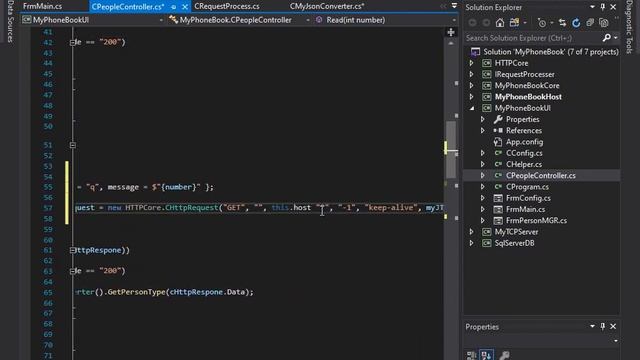Select CProgram.cs in Solution Explorer
The height and width of the screenshot is (360, 640).
click(x=527, y=187)
